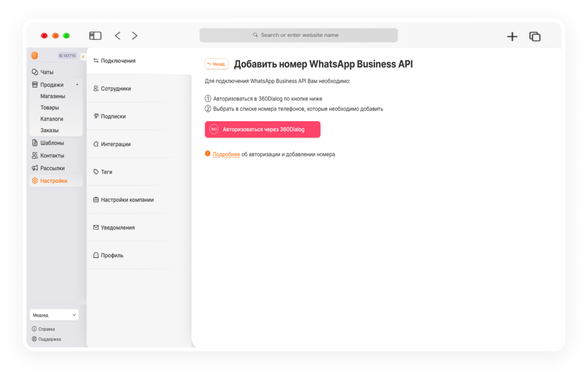Open Каталоги submenu item
The width and height of the screenshot is (588, 378).
coord(51,119)
